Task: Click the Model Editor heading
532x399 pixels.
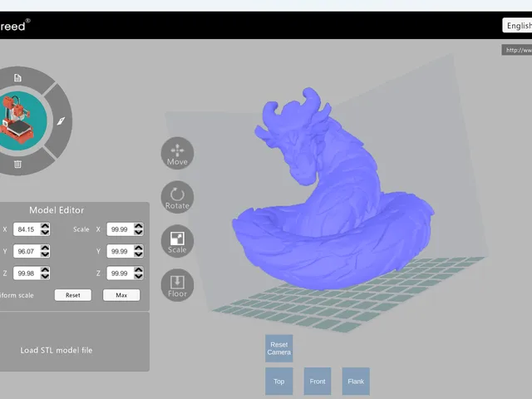Action: 57,210
